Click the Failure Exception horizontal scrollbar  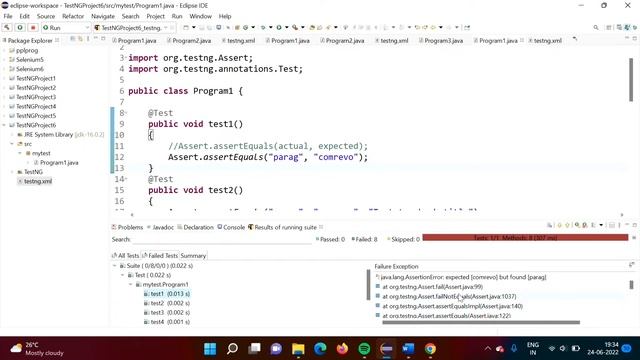point(481,322)
